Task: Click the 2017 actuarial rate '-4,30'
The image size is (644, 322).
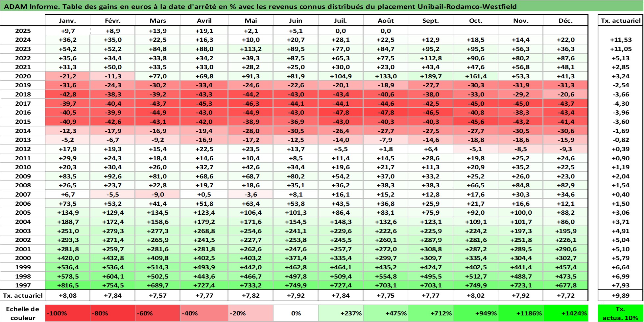Action: point(621,103)
